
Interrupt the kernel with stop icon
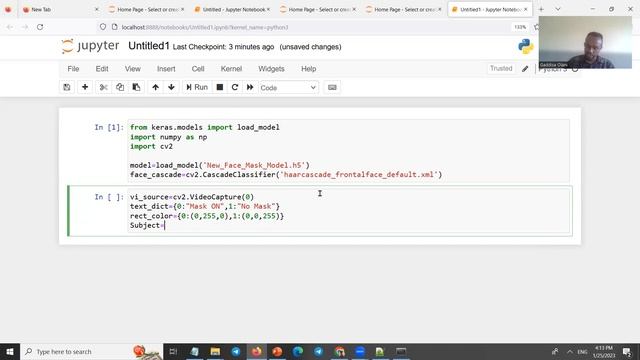tap(220, 87)
